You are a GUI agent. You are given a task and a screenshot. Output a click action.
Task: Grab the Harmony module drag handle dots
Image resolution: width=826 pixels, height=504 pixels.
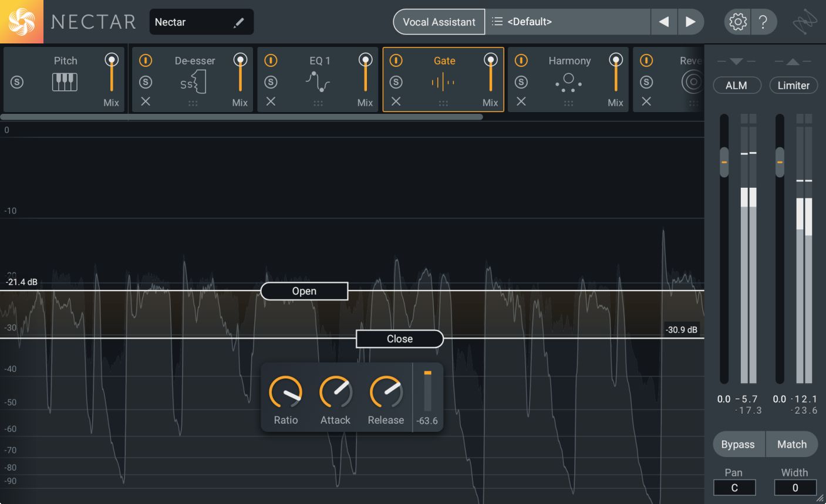pos(568,103)
